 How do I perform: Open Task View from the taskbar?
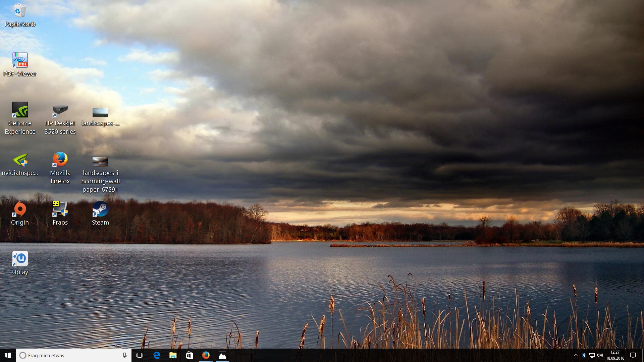[x=140, y=355]
